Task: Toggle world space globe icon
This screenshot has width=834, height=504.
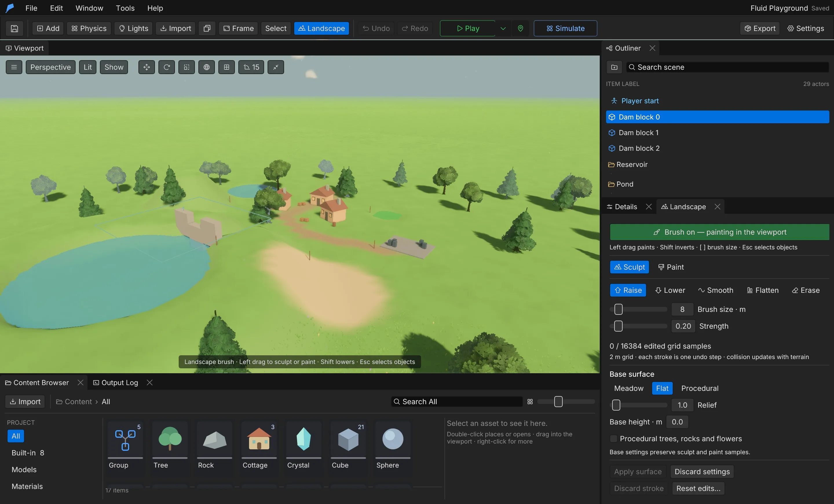Action: 206,67
